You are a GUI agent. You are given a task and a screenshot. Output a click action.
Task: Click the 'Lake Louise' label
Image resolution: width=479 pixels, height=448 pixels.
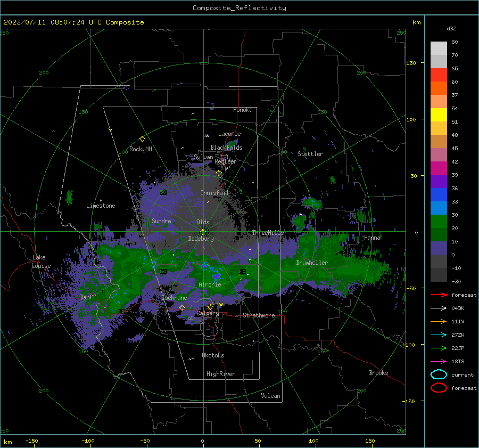pyautogui.click(x=41, y=262)
